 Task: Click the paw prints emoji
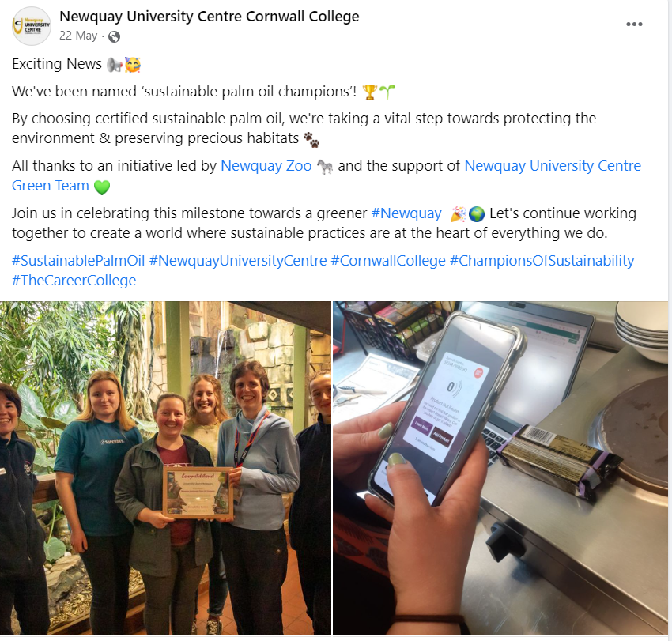tap(311, 140)
